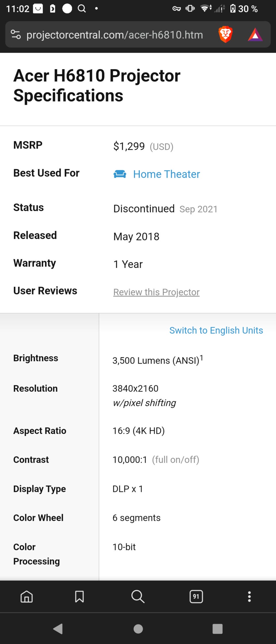Tap the URL address bar text

click(x=115, y=35)
